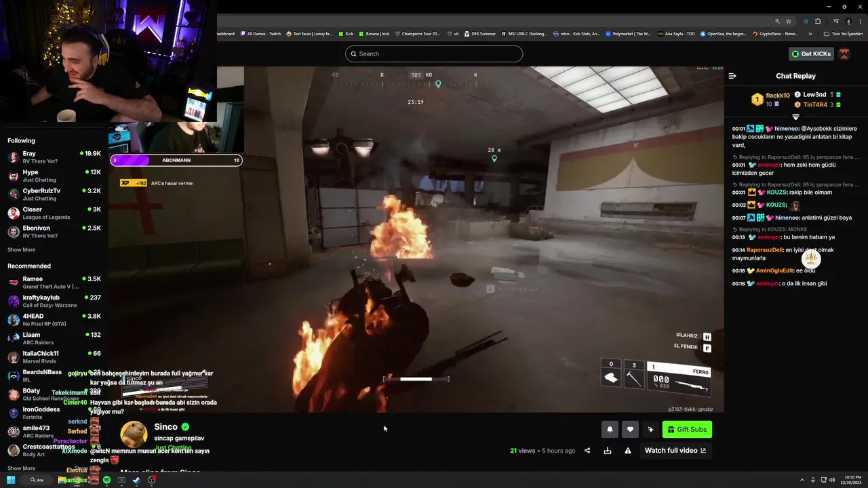Screen dimensions: 868x488
Task: Click the network tray icon
Action: coord(823,480)
